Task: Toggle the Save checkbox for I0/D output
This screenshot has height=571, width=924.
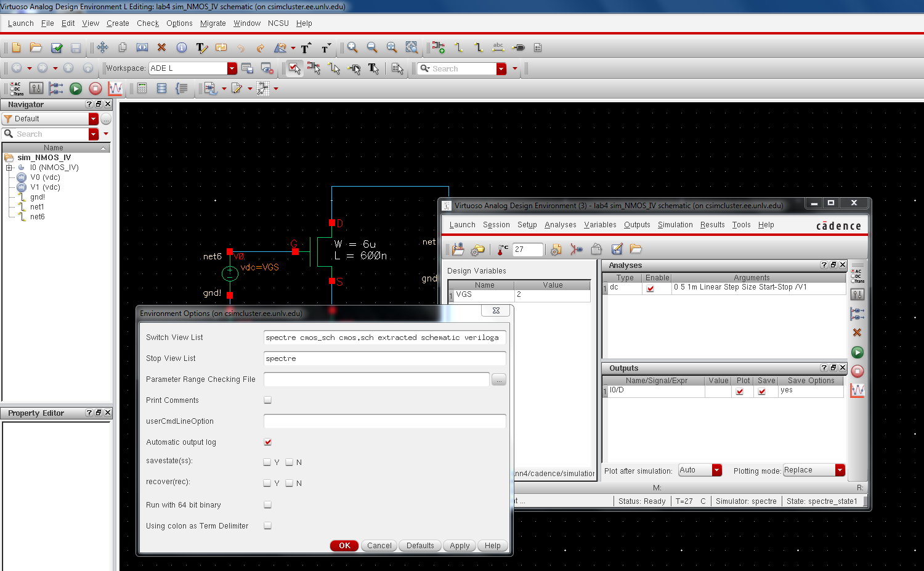Action: tap(762, 391)
